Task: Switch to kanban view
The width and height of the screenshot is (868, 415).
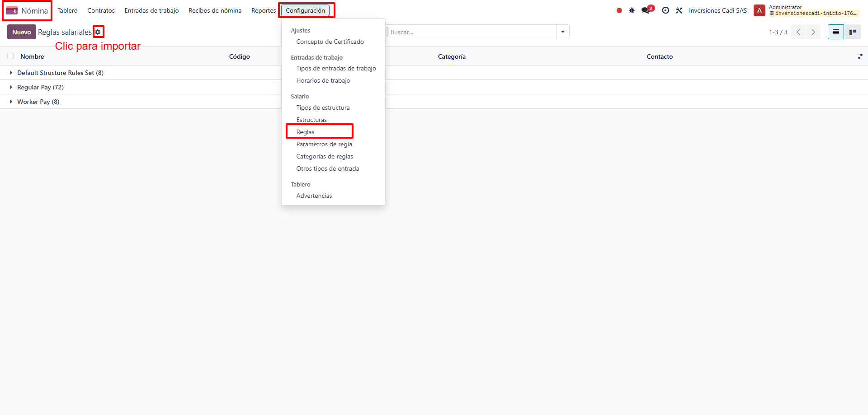Action: tap(853, 32)
